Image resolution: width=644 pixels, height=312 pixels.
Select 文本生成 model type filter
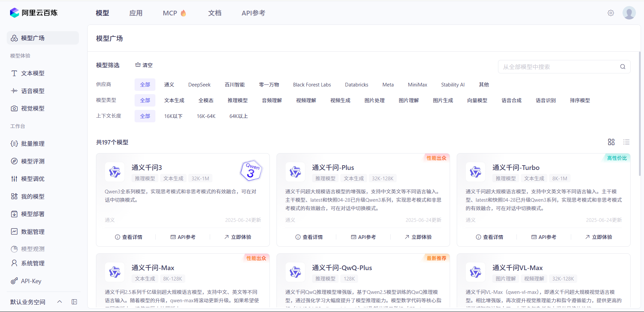coord(174,100)
